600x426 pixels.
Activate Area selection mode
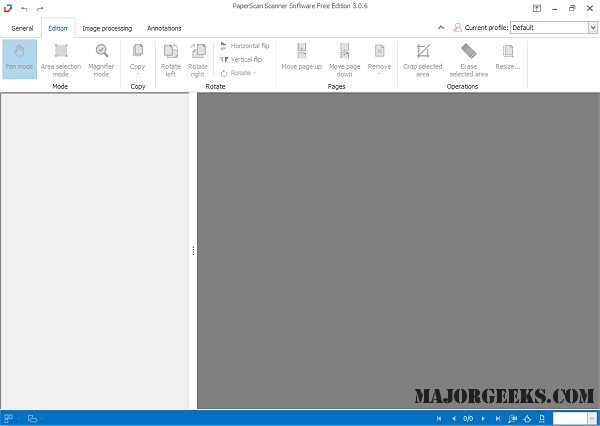[x=61, y=58]
